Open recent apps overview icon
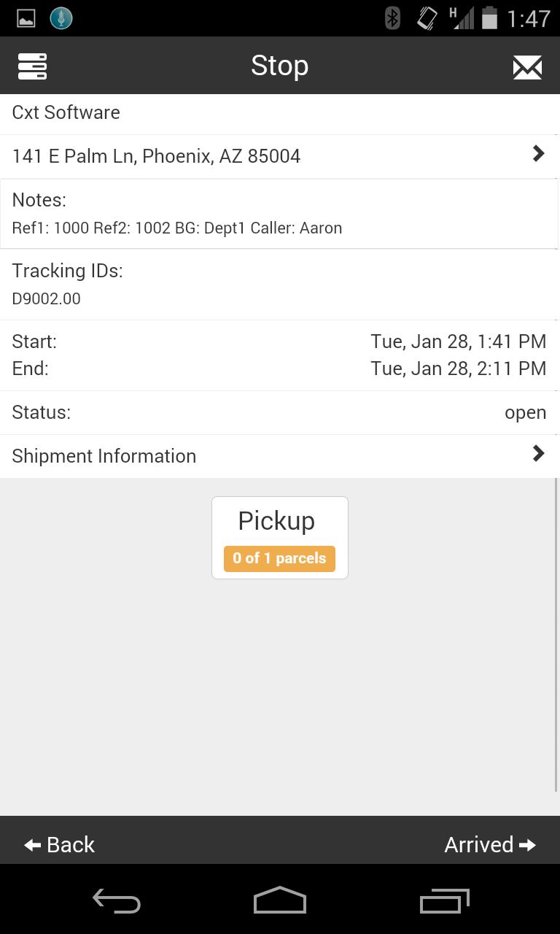The height and width of the screenshot is (934, 560). (x=444, y=901)
